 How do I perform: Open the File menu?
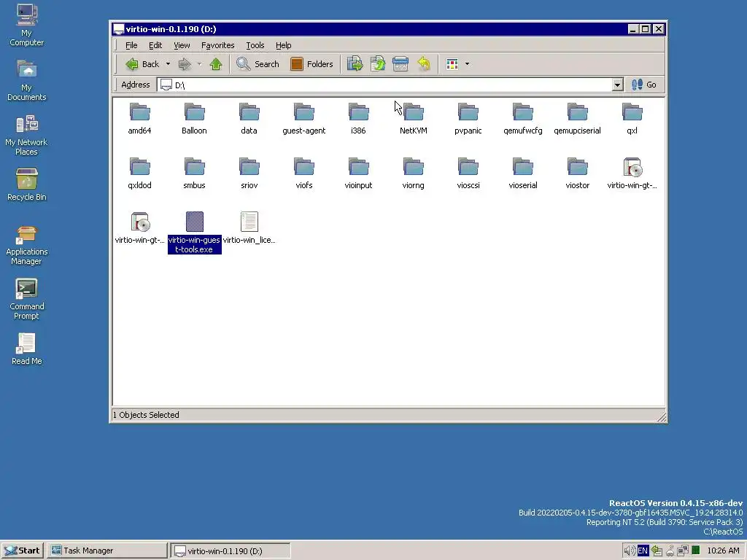131,45
